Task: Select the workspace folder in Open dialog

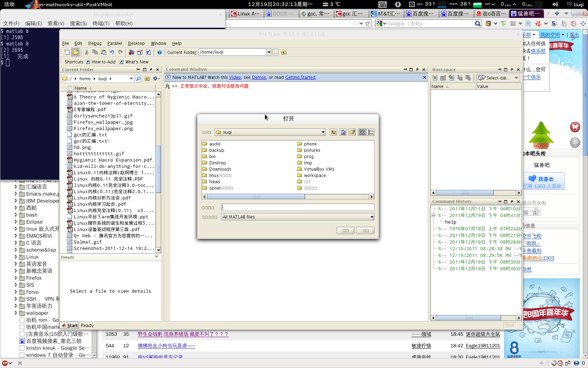Action: coord(311,176)
